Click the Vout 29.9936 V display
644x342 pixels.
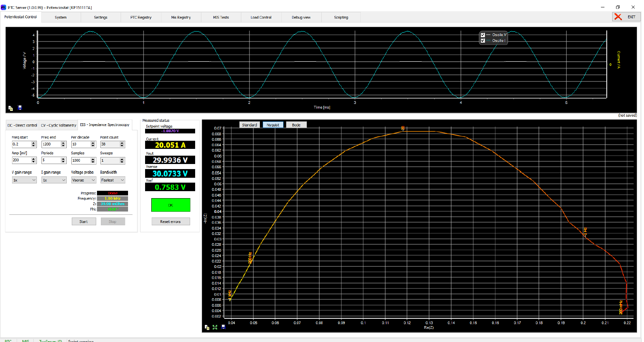tap(170, 160)
